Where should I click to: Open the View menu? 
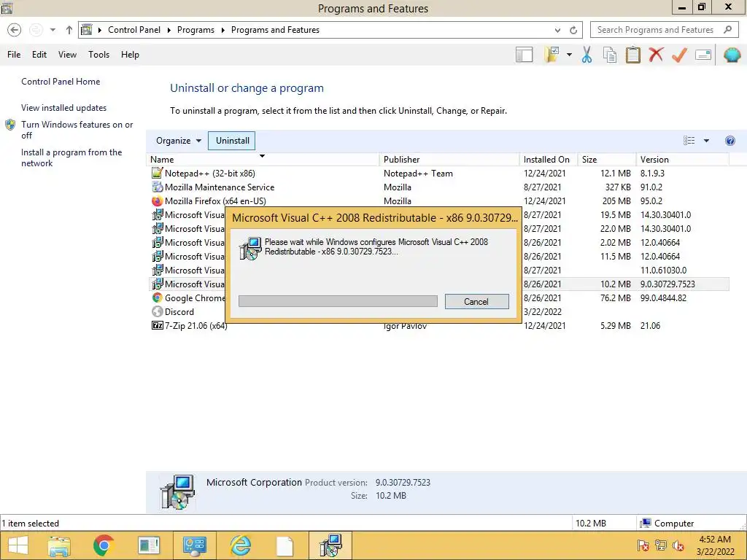pyautogui.click(x=67, y=55)
